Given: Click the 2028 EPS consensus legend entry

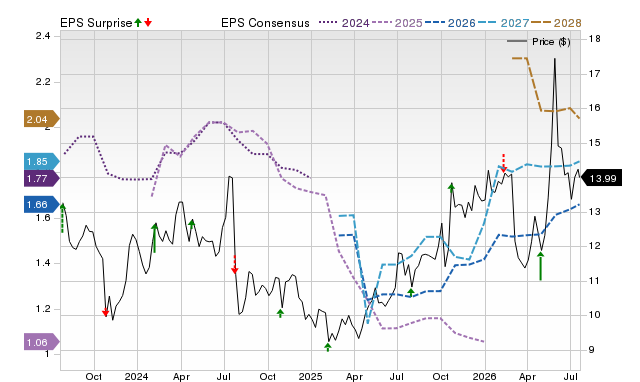Looking at the screenshot, I should 556,23.
